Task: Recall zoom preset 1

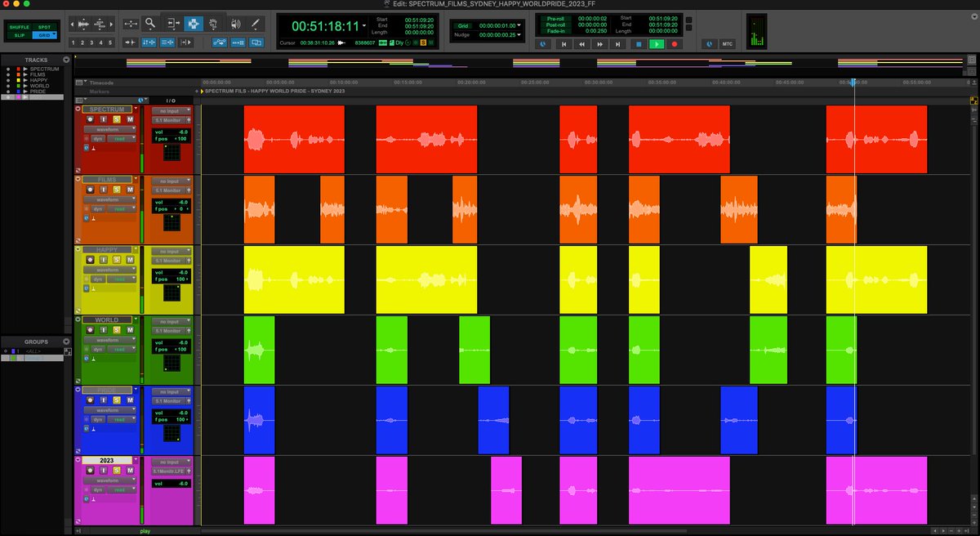Action: coord(73,42)
